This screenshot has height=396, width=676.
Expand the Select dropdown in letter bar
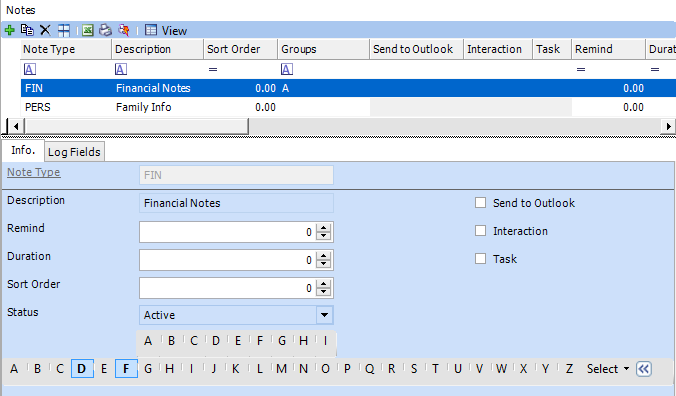(608, 369)
